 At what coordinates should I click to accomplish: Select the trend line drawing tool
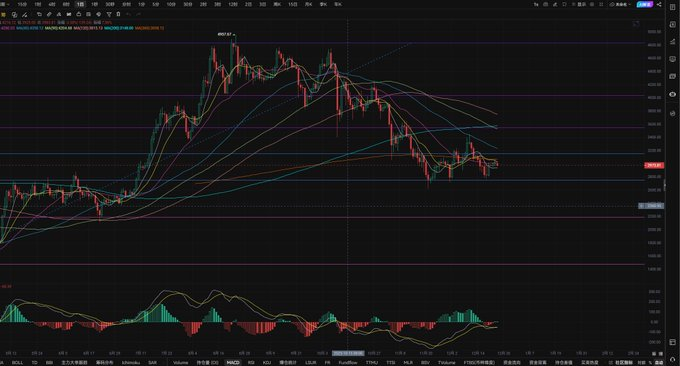tap(25, 14)
